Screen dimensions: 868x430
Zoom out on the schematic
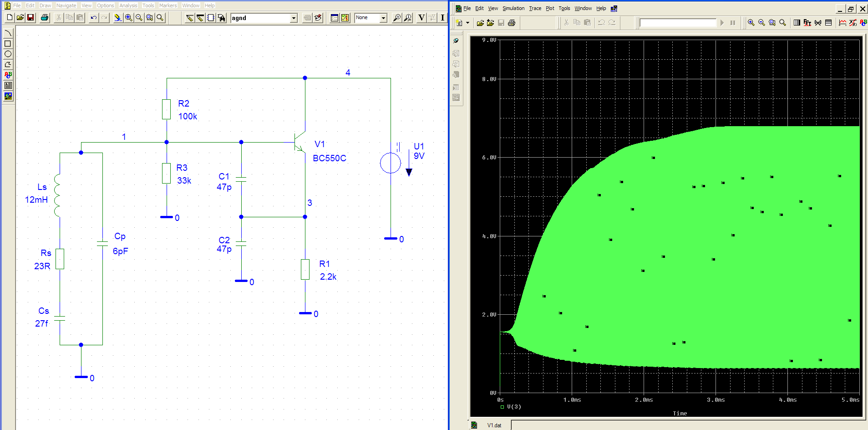coord(139,18)
